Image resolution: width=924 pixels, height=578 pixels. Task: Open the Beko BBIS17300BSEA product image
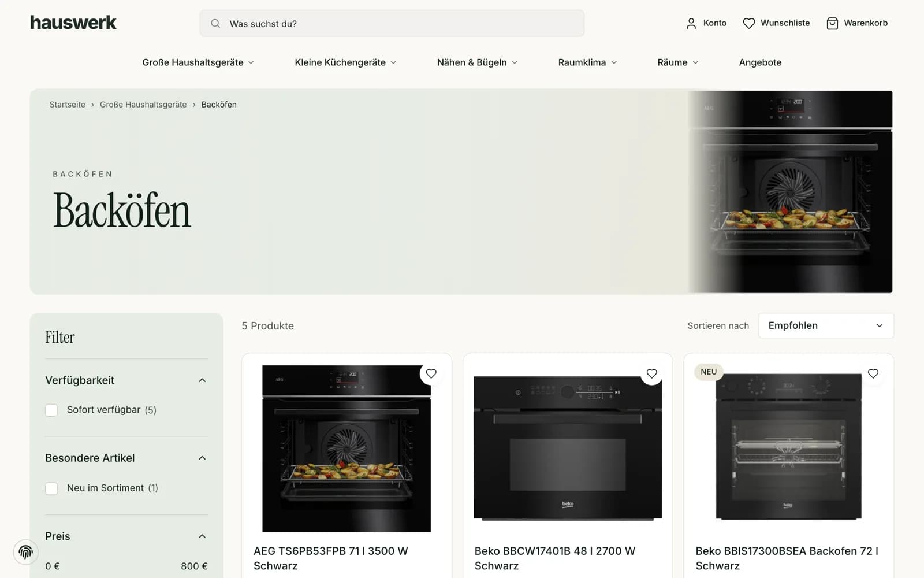tap(788, 447)
